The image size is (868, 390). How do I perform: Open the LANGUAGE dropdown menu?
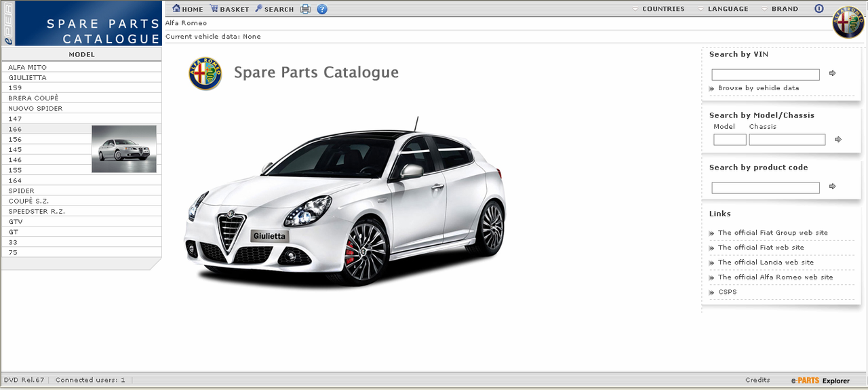click(728, 9)
